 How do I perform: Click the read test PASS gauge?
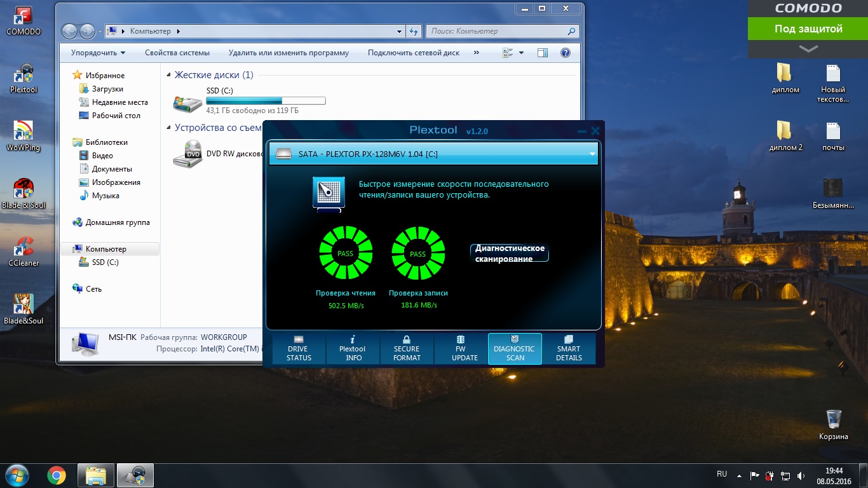tap(346, 254)
